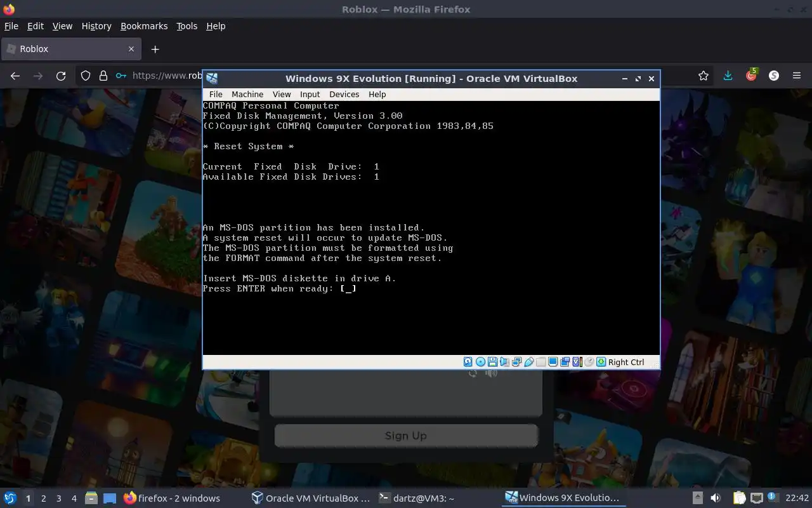Open the Firefox hamburger application menu

click(x=797, y=76)
